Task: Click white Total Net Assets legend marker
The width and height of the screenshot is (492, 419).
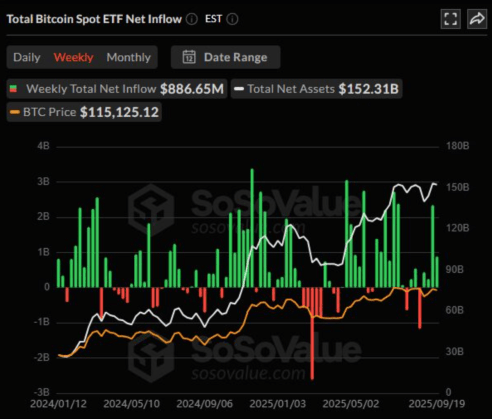Action: pos(239,89)
